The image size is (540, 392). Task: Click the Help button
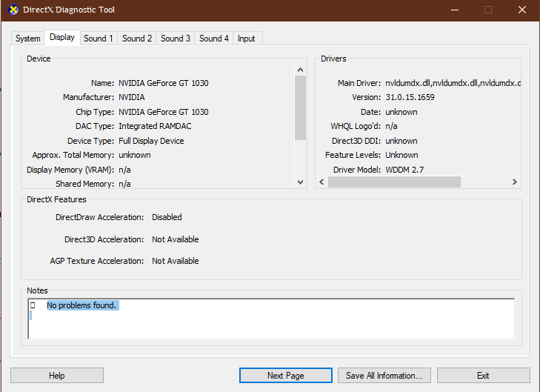(57, 376)
